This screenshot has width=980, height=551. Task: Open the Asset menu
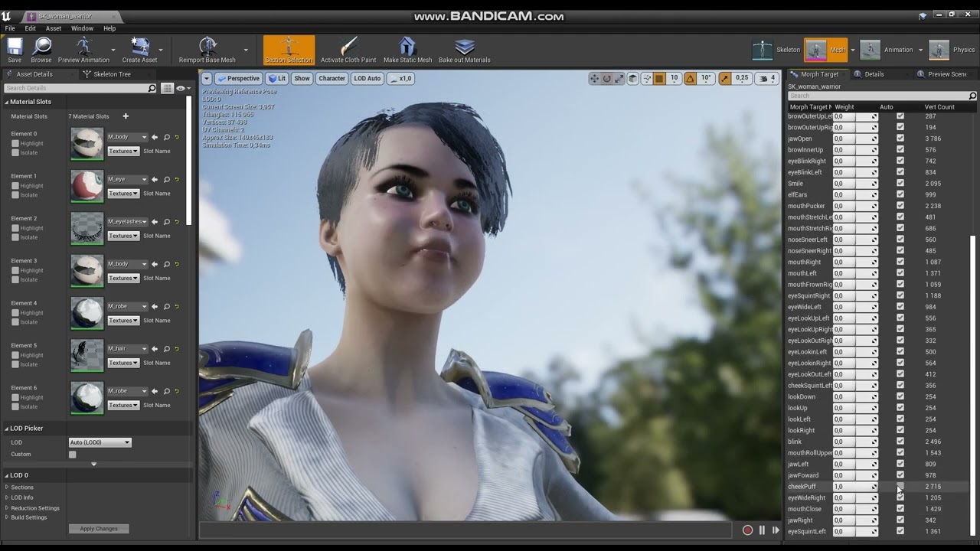(54, 28)
